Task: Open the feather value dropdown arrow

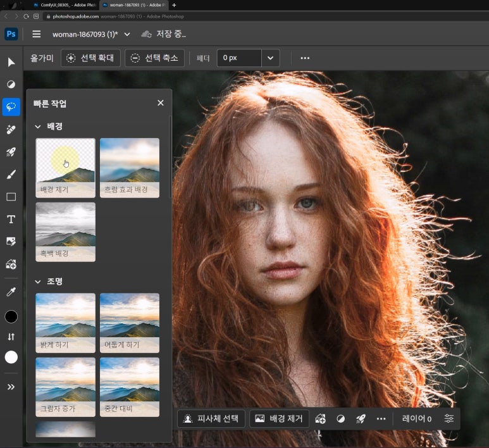Action: 270,58
